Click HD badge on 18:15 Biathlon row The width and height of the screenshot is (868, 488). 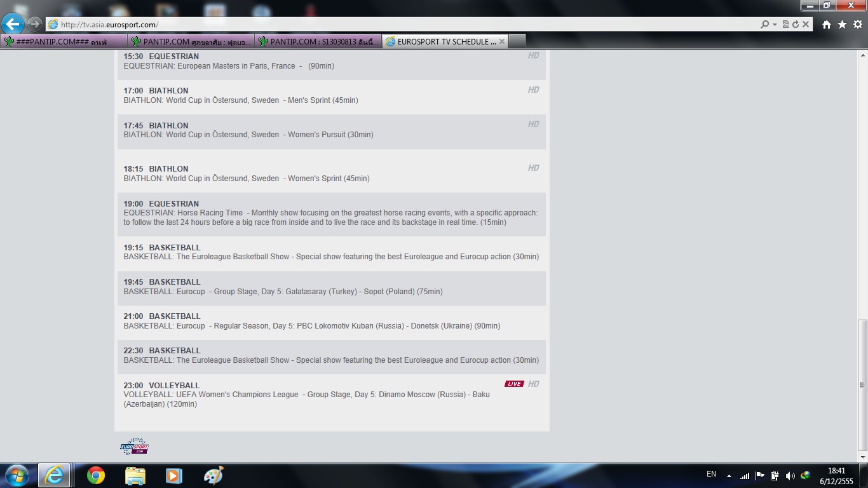pos(533,168)
